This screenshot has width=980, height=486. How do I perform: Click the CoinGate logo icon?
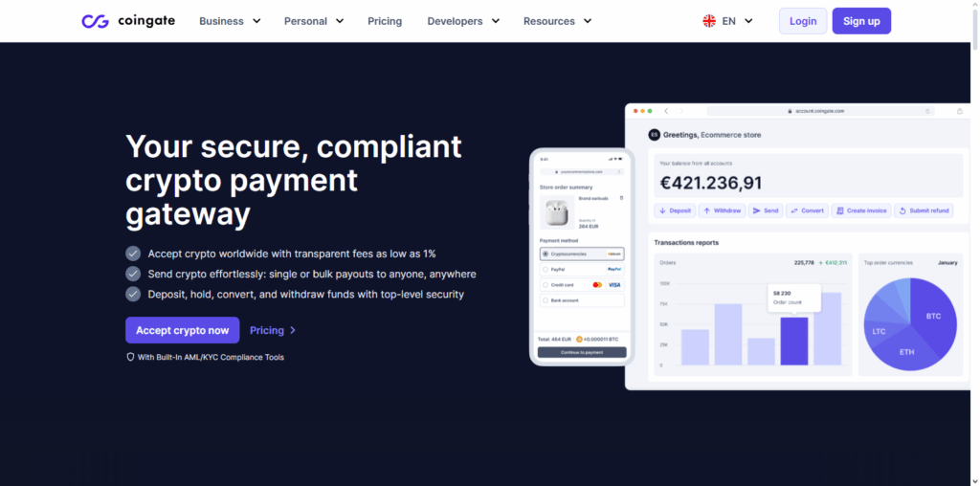[x=95, y=21]
